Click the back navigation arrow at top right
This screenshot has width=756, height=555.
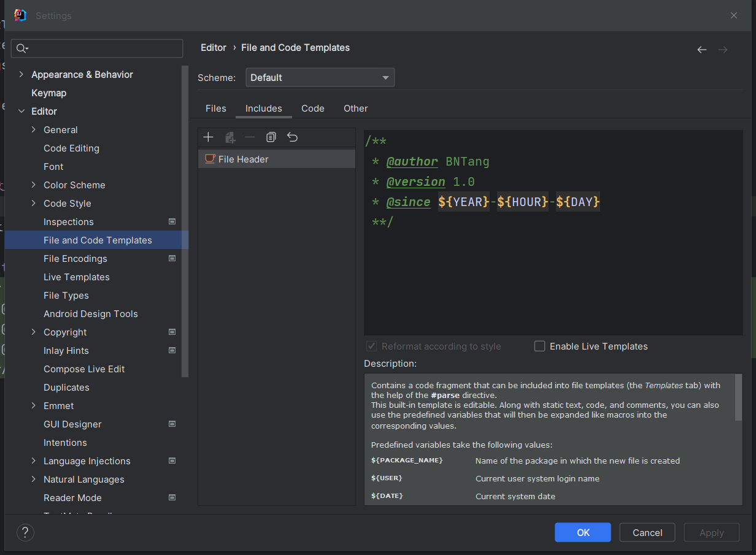point(701,50)
